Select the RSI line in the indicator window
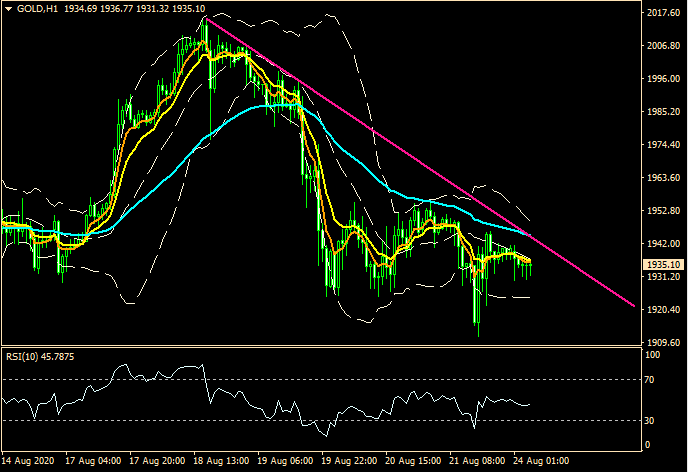689x472 pixels. point(240,400)
